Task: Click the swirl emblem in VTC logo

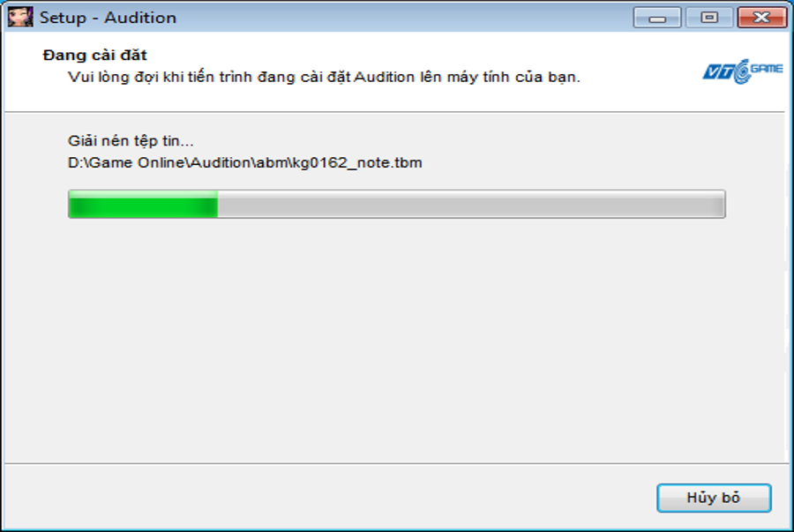Action: tap(742, 71)
